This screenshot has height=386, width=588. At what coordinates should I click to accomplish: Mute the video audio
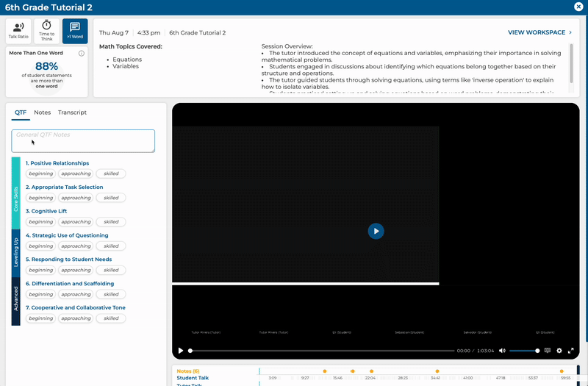502,351
